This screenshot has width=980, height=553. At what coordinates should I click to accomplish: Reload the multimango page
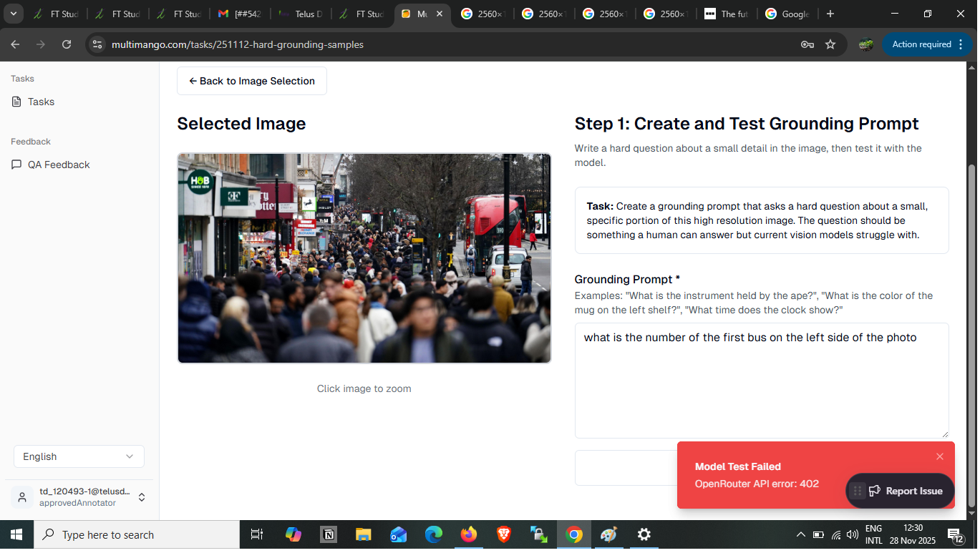[67, 44]
